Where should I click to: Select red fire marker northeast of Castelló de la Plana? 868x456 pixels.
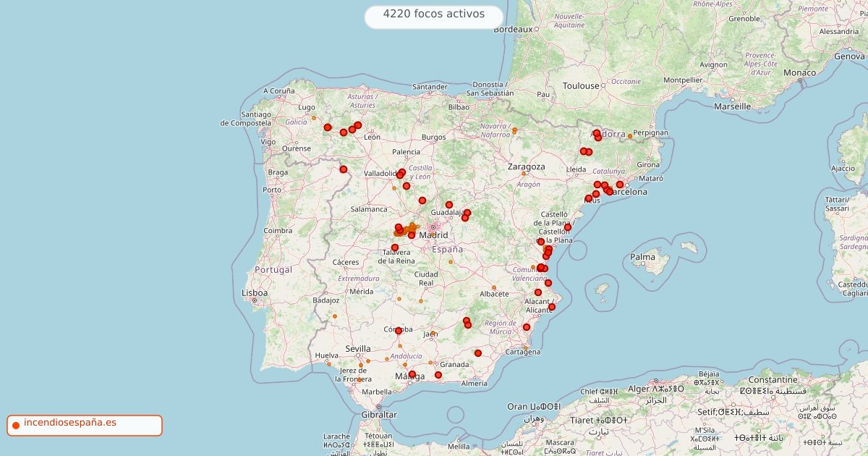tap(568, 227)
